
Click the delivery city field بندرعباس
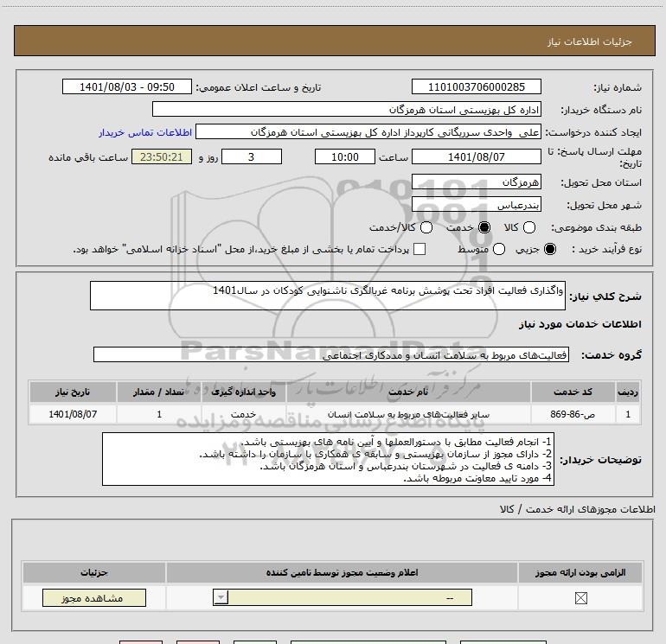tap(476, 205)
